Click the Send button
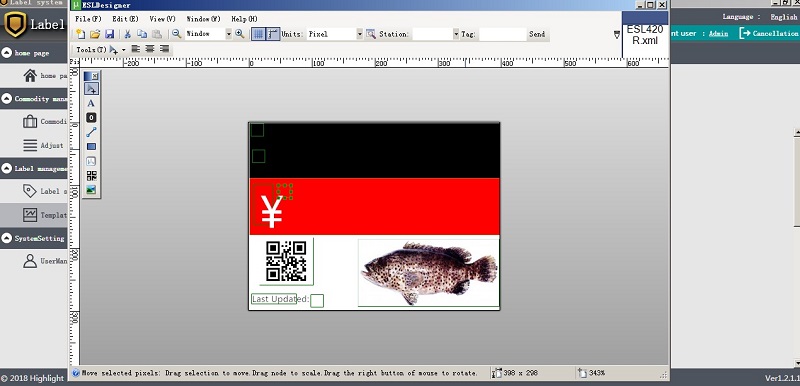Screen dimensions: 800x386 click(537, 34)
